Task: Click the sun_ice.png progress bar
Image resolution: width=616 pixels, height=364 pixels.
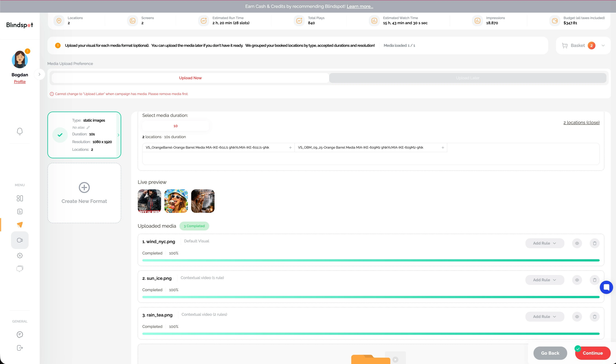Action: [371, 297]
